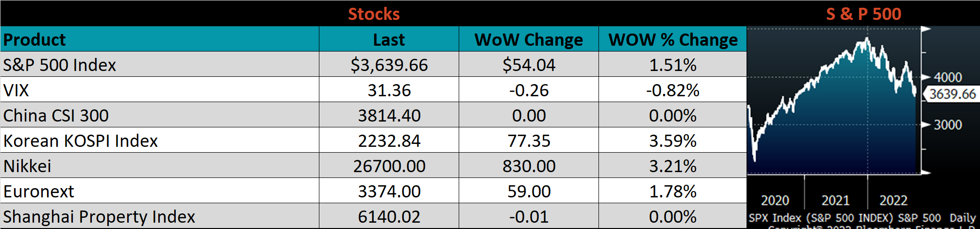The width and height of the screenshot is (980, 229).
Task: Select the China CSI 300 row label
Action: pyautogui.click(x=56, y=116)
